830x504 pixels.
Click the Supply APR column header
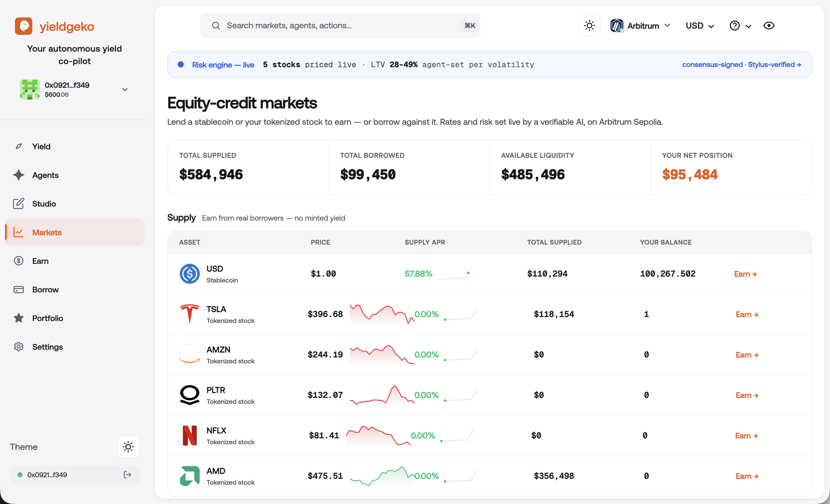point(425,242)
